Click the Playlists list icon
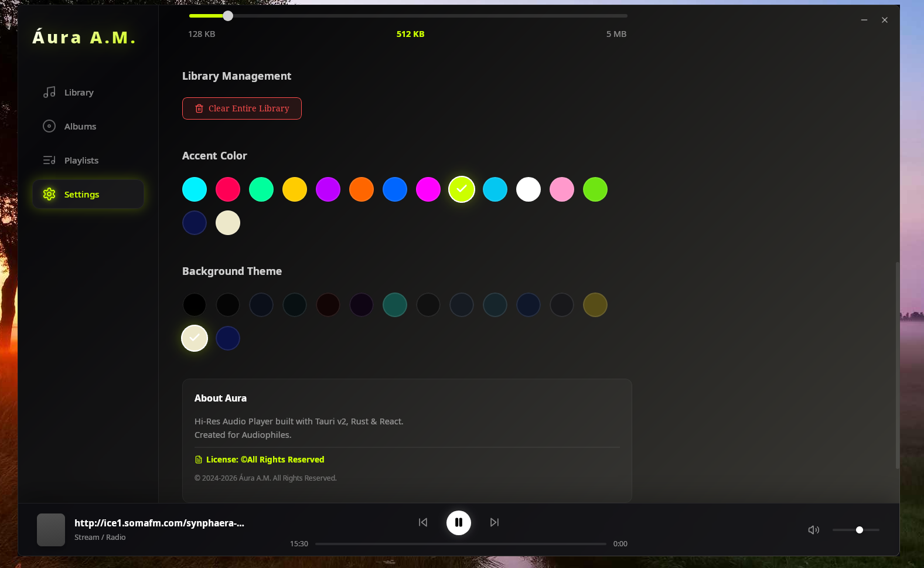The height and width of the screenshot is (568, 924). click(x=49, y=161)
